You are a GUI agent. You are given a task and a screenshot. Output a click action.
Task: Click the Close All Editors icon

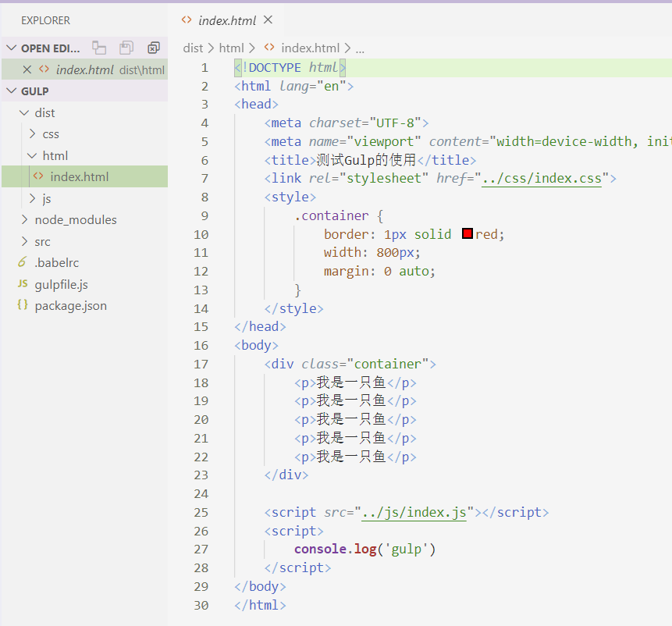pos(154,48)
